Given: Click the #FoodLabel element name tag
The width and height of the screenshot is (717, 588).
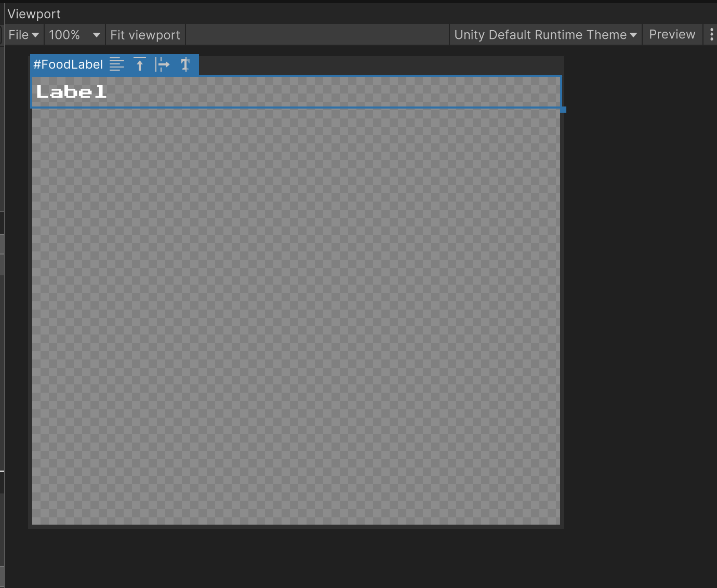Looking at the screenshot, I should pyautogui.click(x=68, y=64).
